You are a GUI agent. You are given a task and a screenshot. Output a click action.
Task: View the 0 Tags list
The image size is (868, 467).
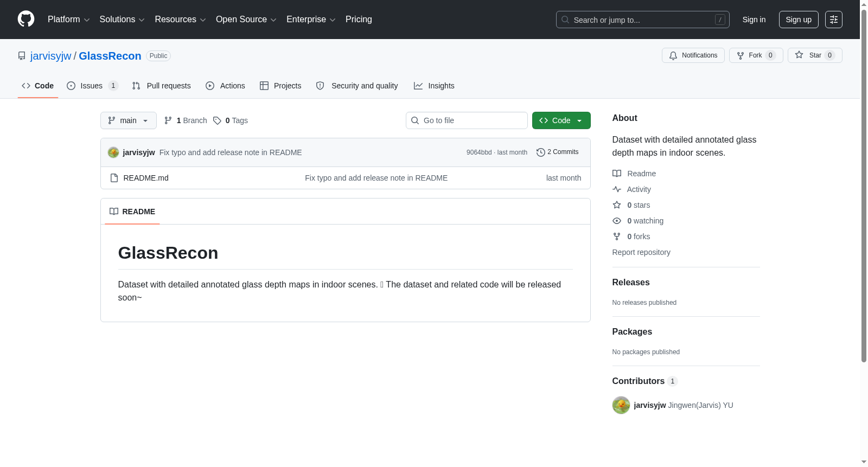click(x=231, y=120)
